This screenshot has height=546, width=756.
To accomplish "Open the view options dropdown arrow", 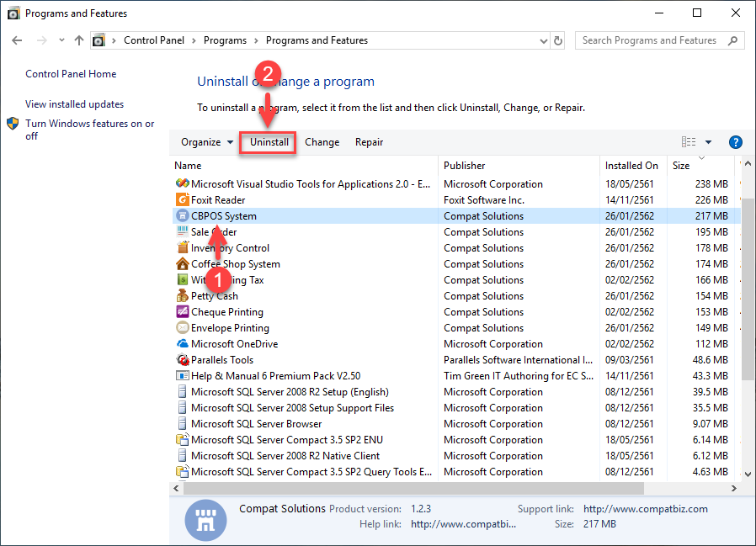I will coord(708,142).
